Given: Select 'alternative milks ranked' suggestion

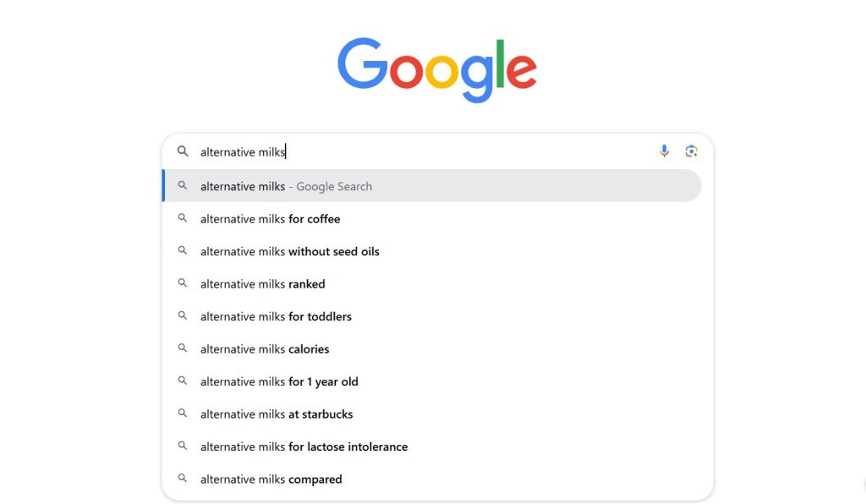Looking at the screenshot, I should [262, 284].
